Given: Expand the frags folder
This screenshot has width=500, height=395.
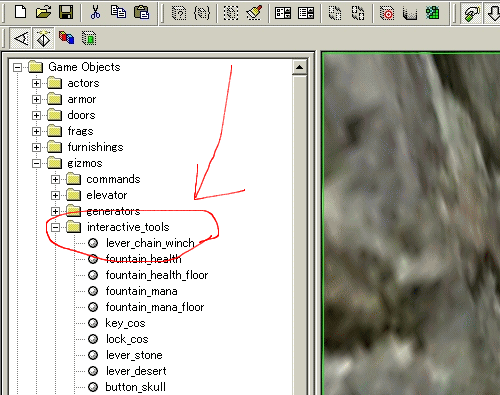Looking at the screenshot, I should 36,131.
